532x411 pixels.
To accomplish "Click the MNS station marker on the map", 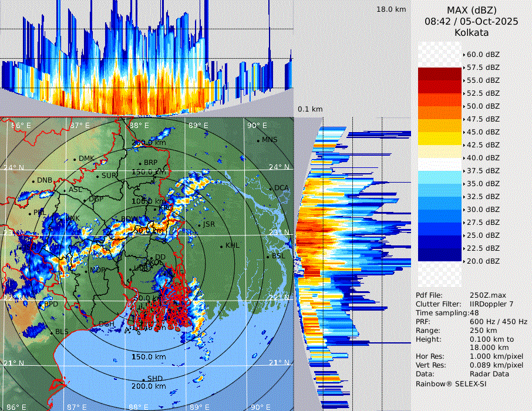I will coord(258,140).
